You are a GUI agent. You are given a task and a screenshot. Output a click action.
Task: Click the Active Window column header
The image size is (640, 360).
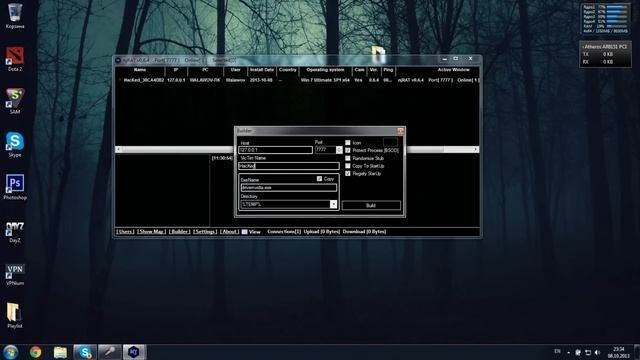(x=453, y=70)
